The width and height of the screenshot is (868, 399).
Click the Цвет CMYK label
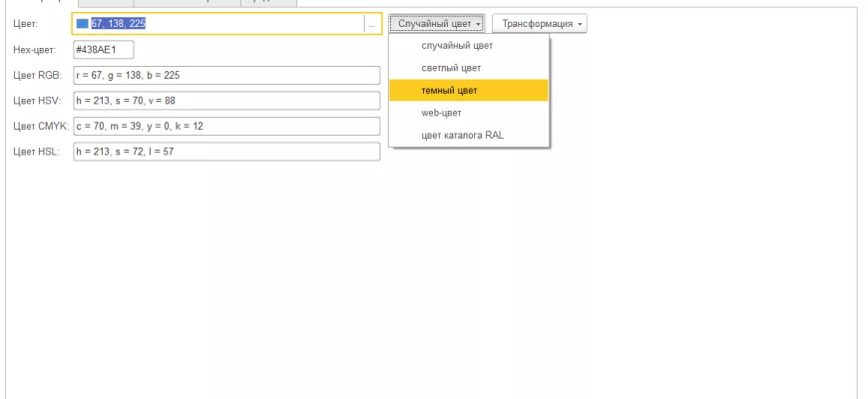[39, 127]
